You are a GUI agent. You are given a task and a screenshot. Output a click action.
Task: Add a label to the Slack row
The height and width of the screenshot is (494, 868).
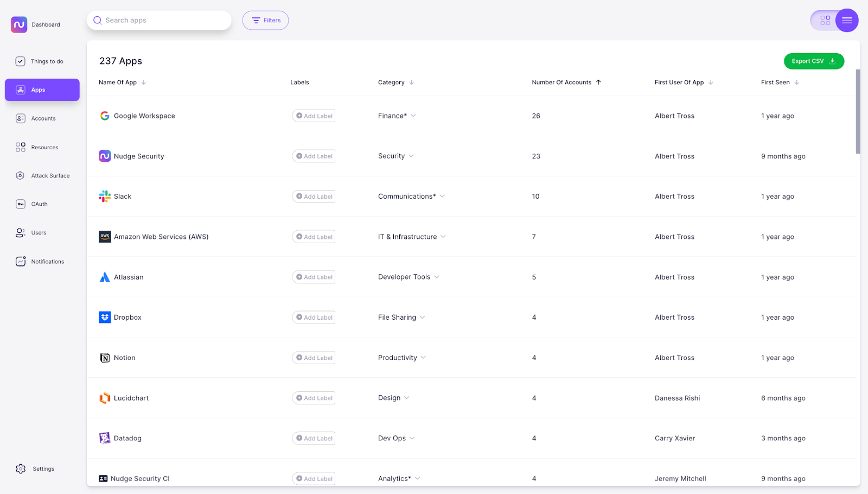313,196
